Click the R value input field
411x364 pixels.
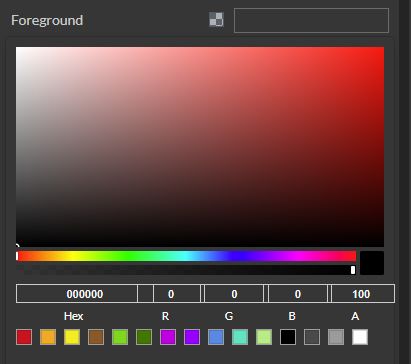click(177, 294)
